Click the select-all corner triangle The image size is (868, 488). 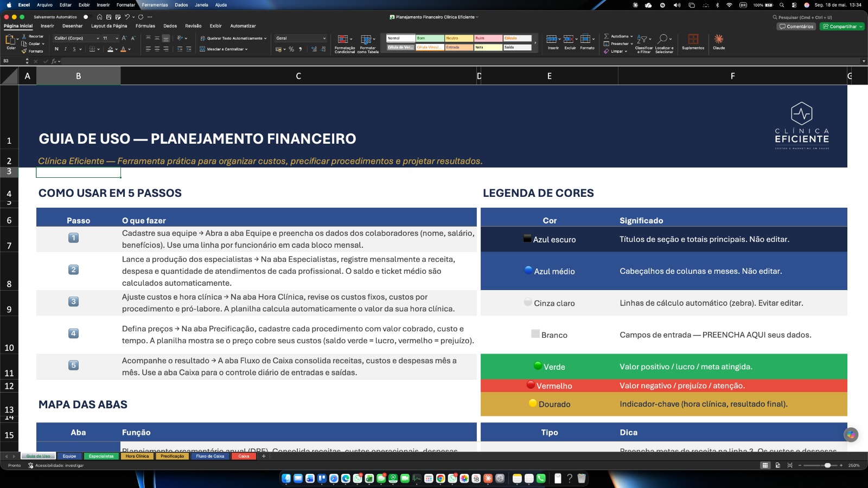9,76
